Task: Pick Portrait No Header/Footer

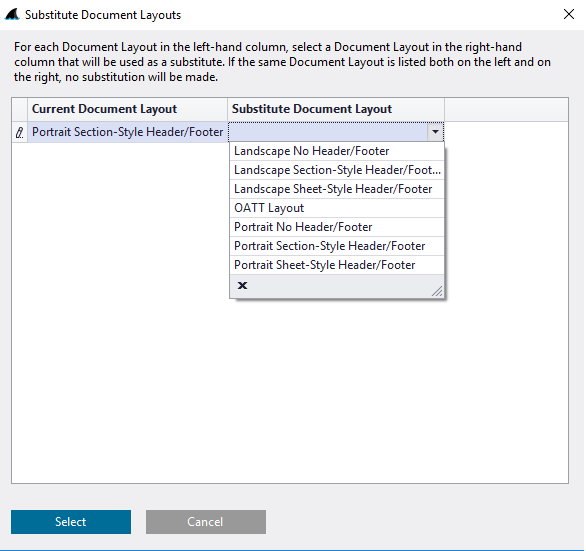Action: [337, 227]
